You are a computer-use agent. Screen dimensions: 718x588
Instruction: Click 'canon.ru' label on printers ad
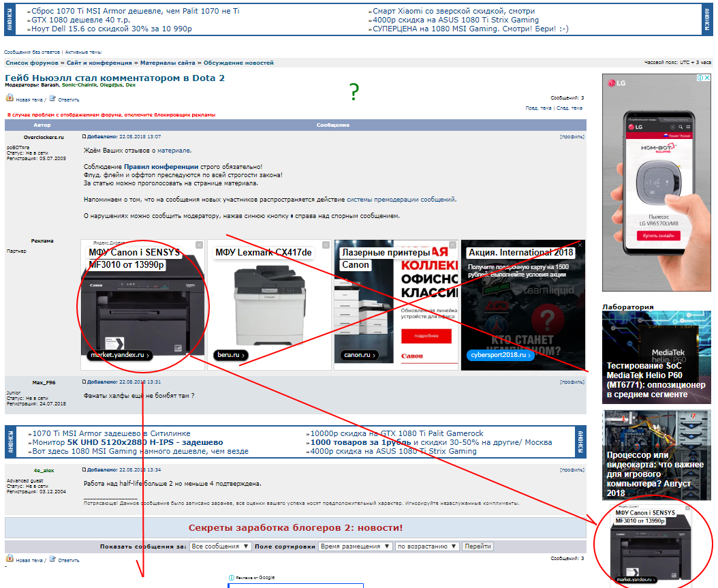pyautogui.click(x=360, y=355)
